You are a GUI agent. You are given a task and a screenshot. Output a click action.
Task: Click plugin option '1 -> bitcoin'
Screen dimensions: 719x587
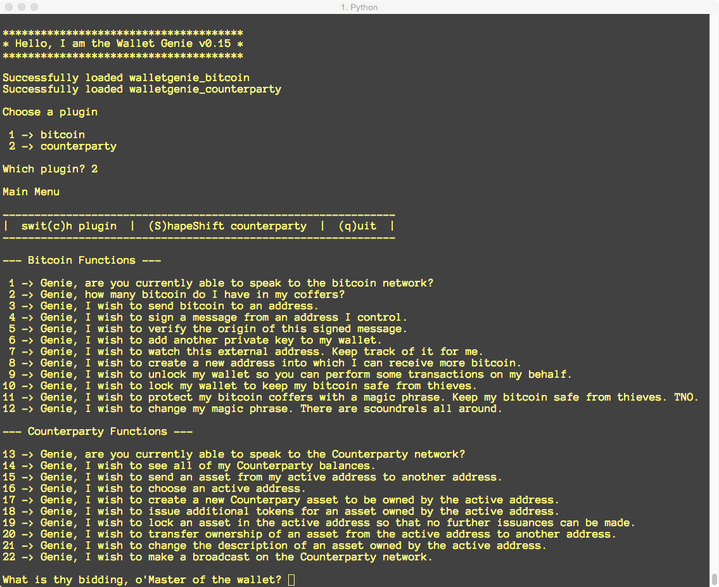(47, 135)
